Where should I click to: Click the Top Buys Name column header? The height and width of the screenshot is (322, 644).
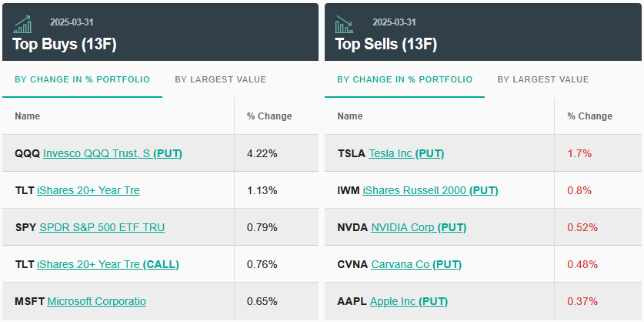coord(28,116)
